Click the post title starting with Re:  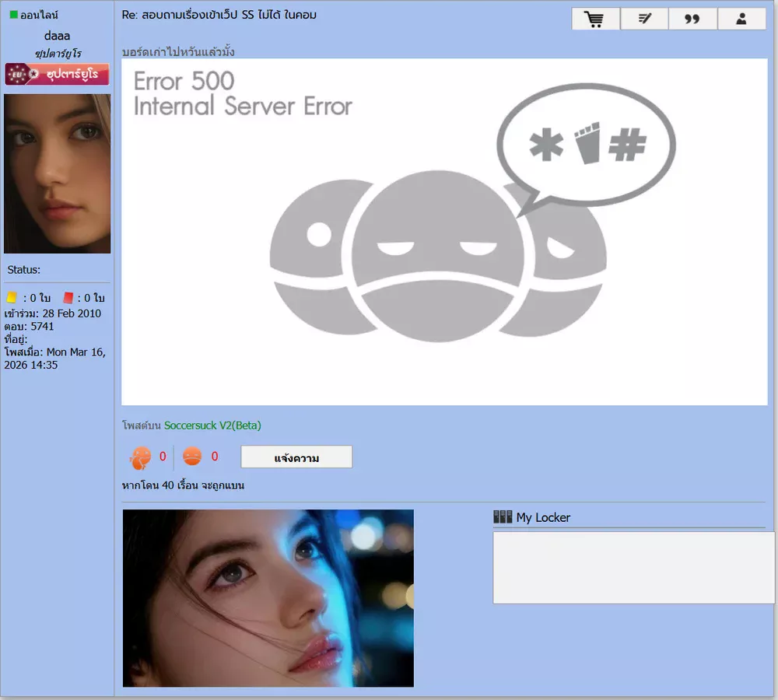(x=219, y=15)
